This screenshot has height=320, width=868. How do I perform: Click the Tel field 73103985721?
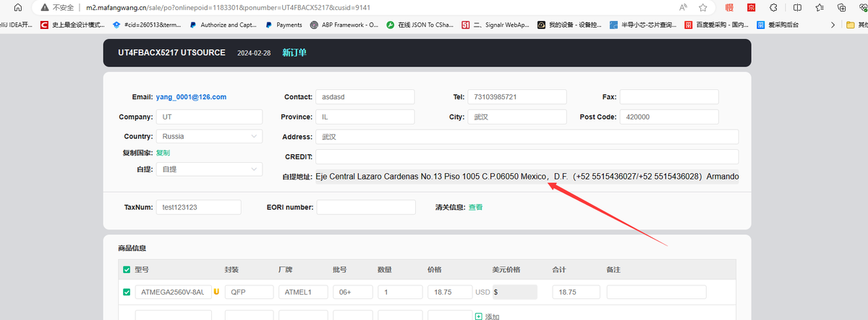point(518,97)
